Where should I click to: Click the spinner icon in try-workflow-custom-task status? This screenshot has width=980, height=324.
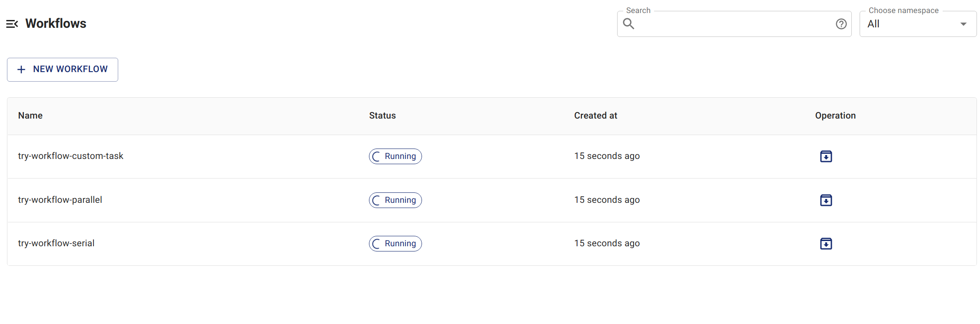coord(376,156)
